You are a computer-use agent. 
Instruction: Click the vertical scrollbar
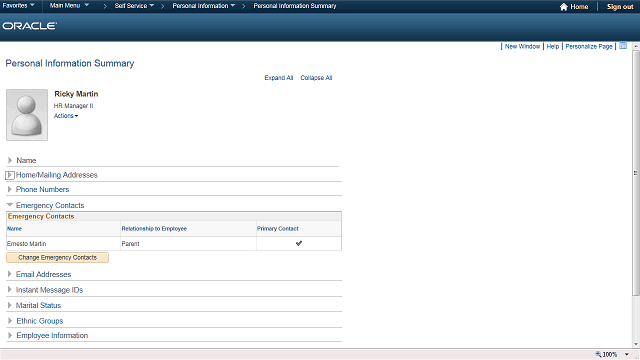click(636, 173)
